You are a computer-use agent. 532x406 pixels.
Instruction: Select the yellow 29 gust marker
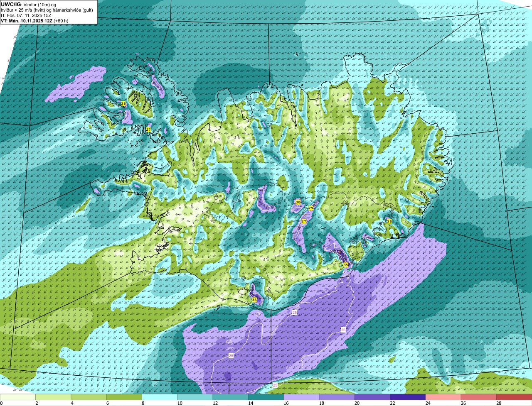click(311, 208)
